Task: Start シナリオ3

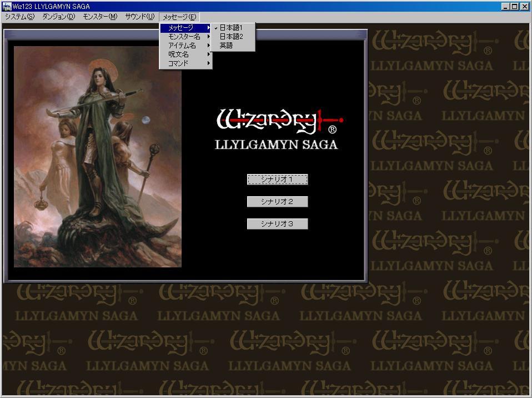Action: 277,224
